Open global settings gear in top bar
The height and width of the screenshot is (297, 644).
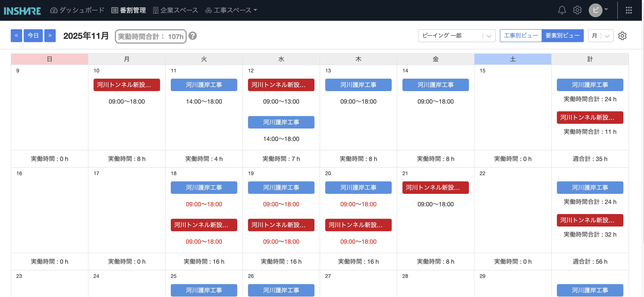(x=577, y=10)
